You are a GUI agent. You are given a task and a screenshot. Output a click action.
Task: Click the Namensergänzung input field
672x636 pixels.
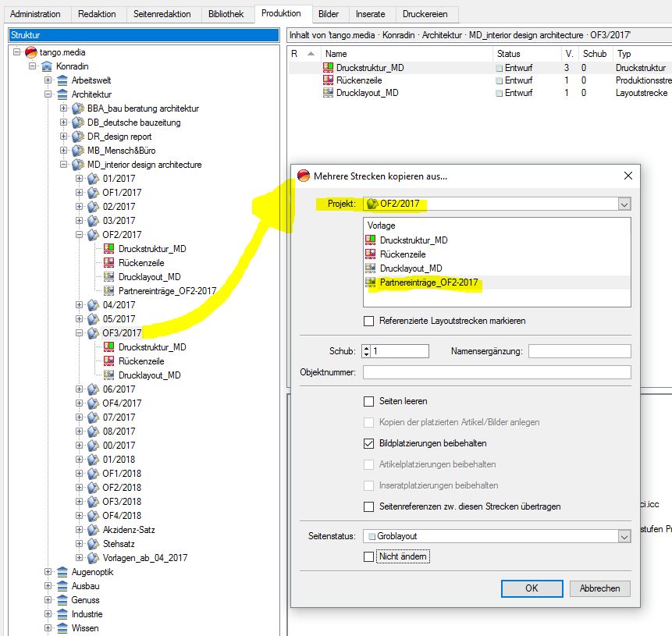click(x=579, y=351)
